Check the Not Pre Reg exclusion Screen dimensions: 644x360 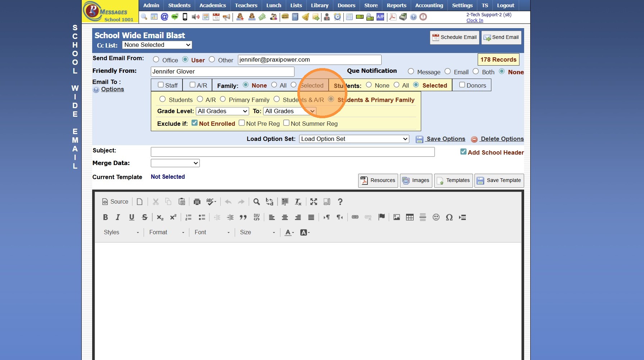[242, 123]
